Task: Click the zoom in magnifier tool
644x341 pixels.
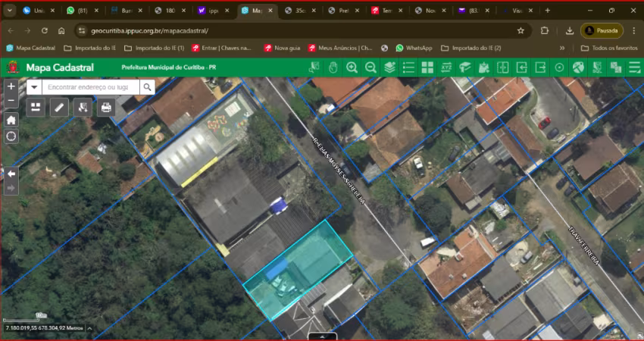Action: pyautogui.click(x=352, y=67)
